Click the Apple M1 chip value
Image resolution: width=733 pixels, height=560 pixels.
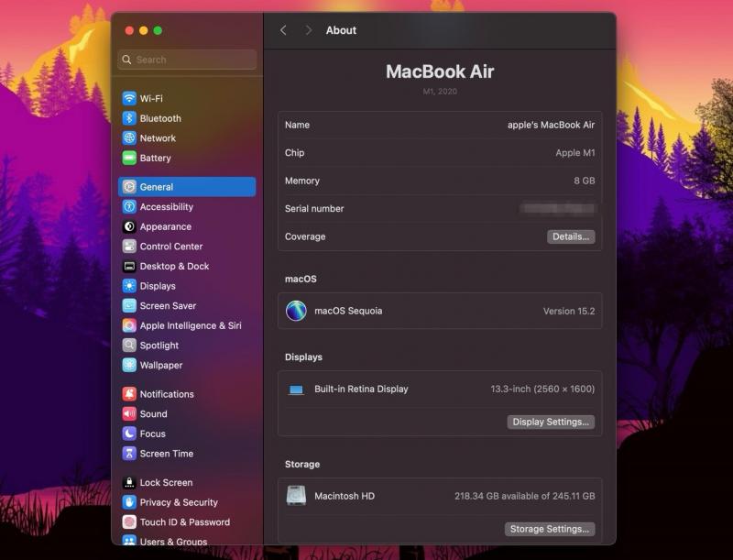coord(575,153)
